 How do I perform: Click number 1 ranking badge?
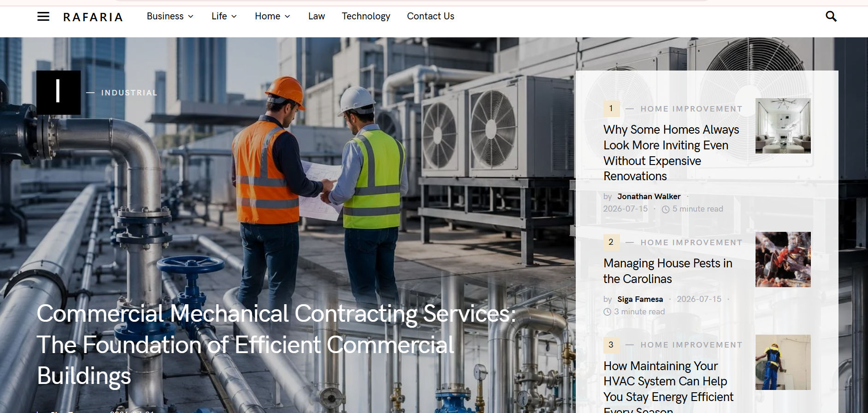(x=611, y=108)
